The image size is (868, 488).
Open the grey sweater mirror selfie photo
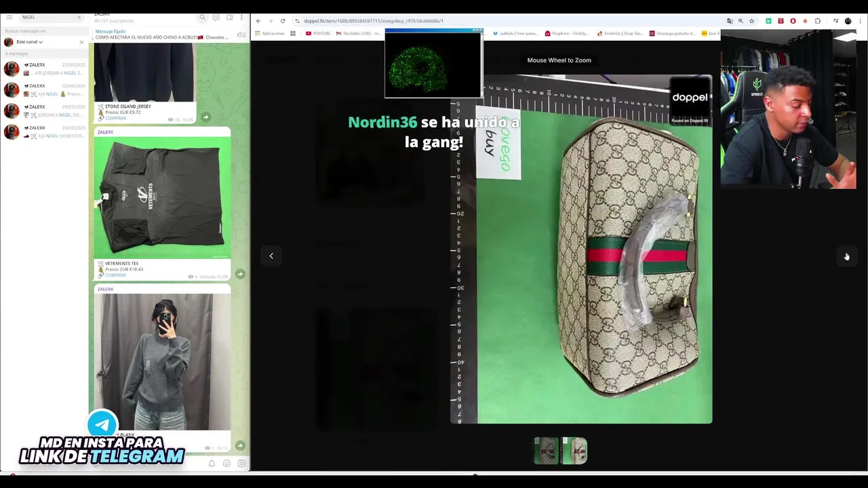162,362
